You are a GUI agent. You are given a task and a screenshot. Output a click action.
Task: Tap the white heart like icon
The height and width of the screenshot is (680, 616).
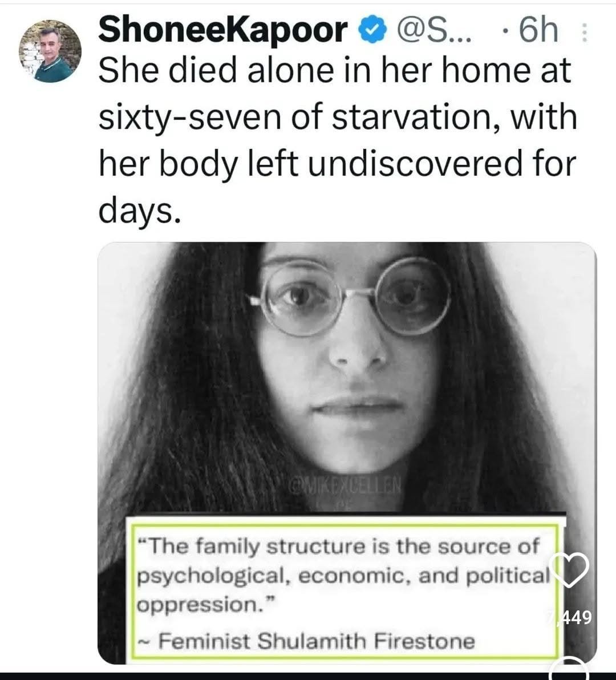pos(569,569)
